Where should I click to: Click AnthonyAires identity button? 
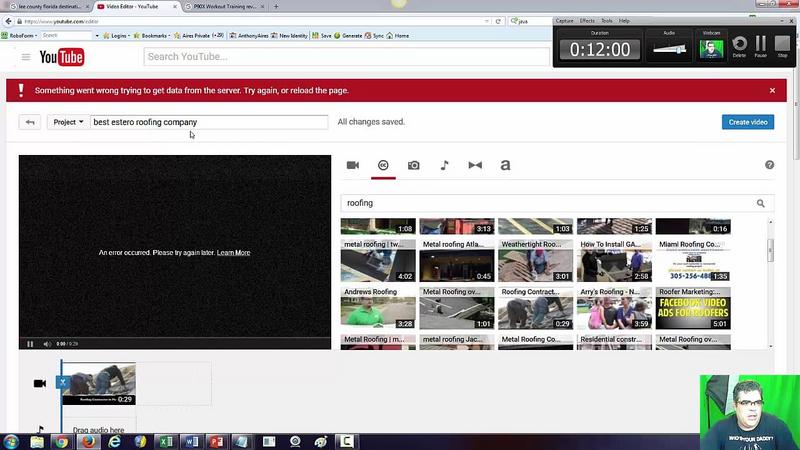point(249,36)
